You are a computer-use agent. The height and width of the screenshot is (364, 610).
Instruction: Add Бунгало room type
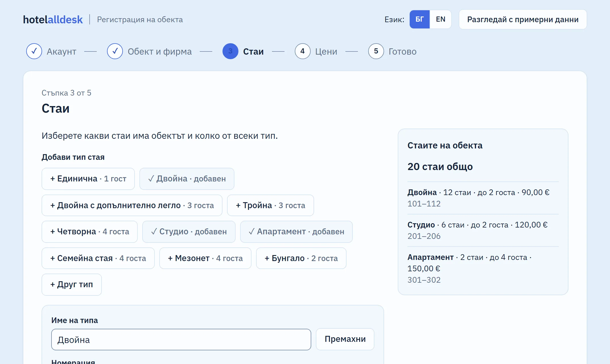click(x=301, y=258)
